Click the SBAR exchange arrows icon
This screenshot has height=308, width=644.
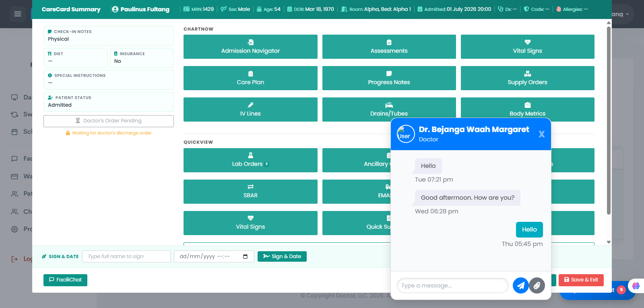coord(250,187)
